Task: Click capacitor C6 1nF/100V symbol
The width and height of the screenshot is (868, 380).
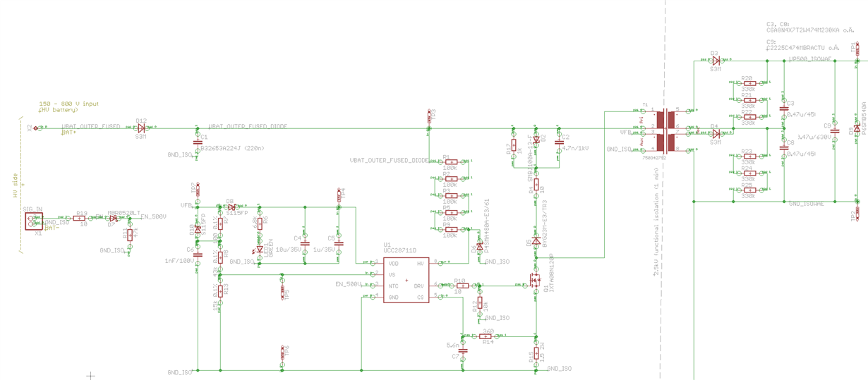Action: [198, 255]
